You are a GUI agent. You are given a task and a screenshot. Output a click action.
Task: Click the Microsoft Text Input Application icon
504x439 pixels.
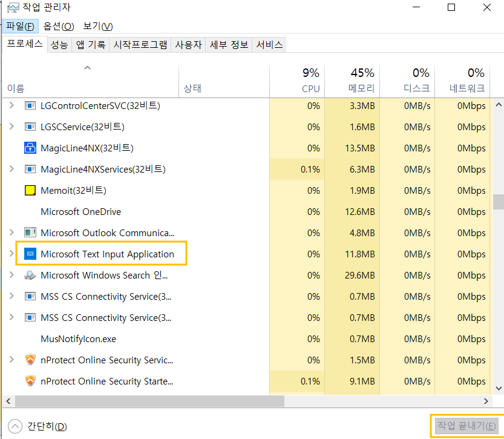[x=30, y=254]
